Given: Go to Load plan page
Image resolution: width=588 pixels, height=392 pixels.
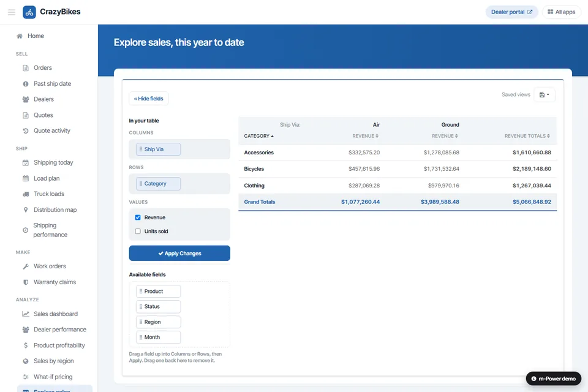Looking at the screenshot, I should [47, 179].
